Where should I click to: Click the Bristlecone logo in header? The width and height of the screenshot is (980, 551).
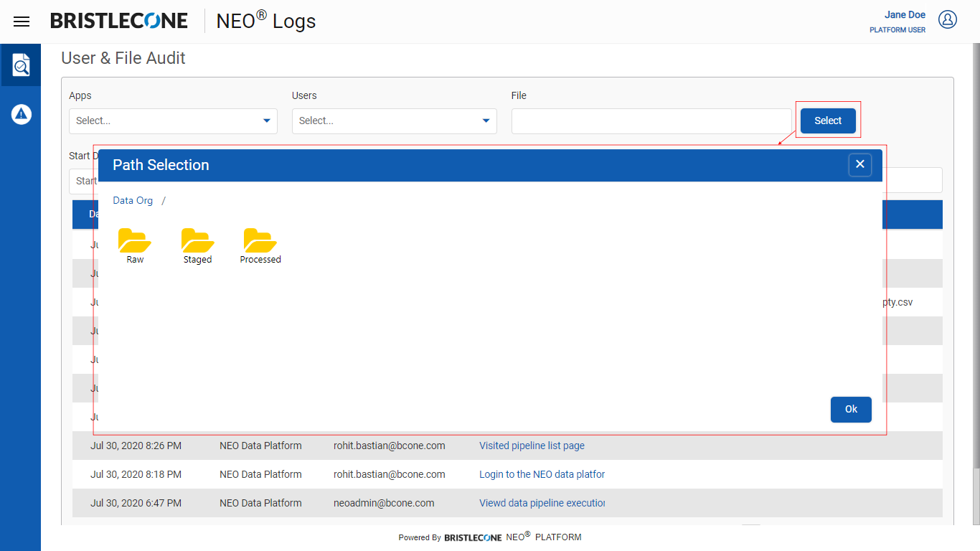tap(119, 22)
